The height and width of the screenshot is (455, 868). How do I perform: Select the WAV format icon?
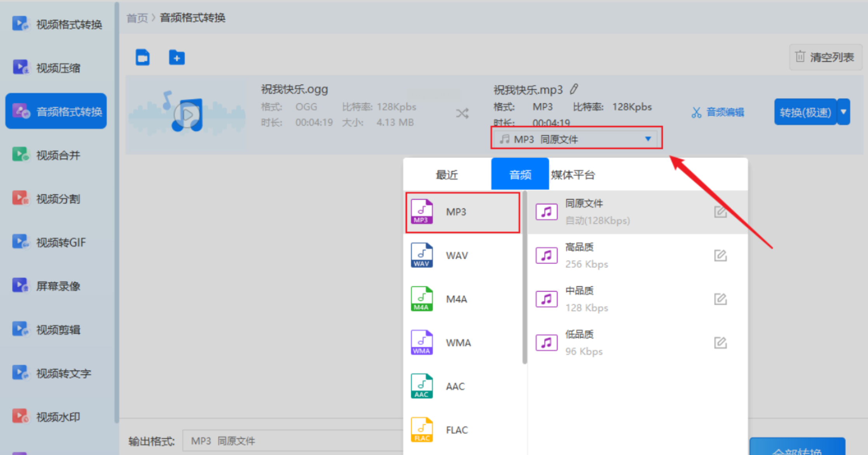(x=422, y=255)
